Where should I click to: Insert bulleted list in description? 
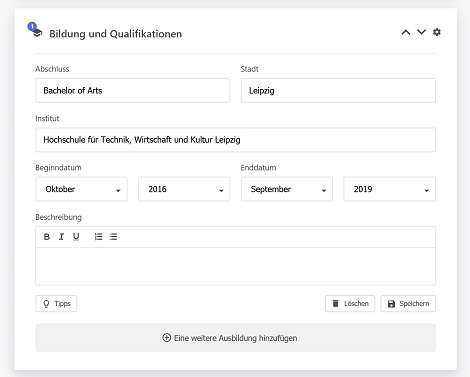pos(113,237)
